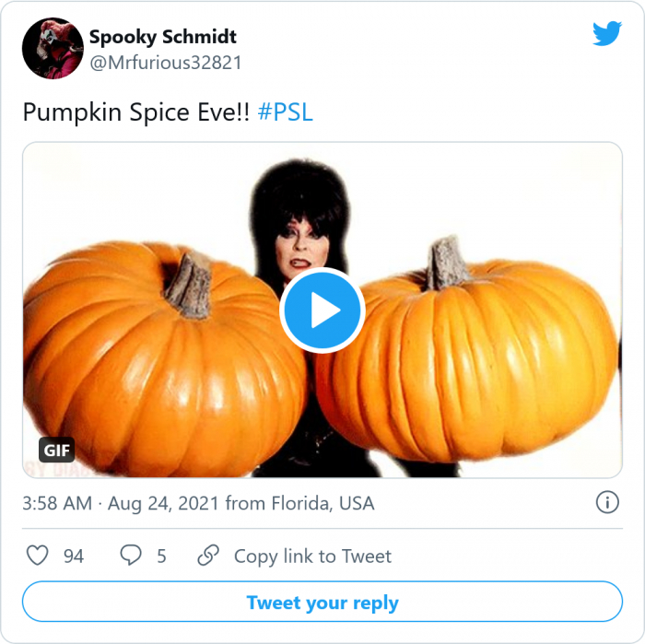
Task: Click the Twitter bird logo
Action: [606, 34]
